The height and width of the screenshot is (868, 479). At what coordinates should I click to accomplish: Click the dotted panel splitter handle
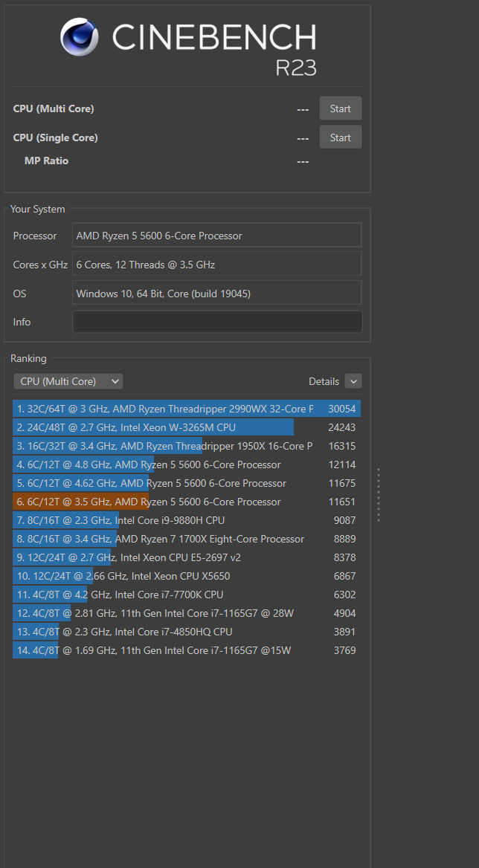tap(378, 495)
